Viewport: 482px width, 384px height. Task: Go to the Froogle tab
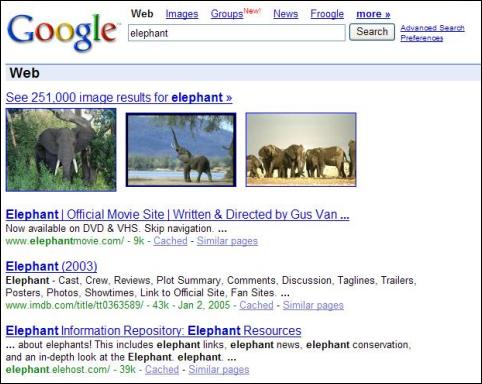327,14
